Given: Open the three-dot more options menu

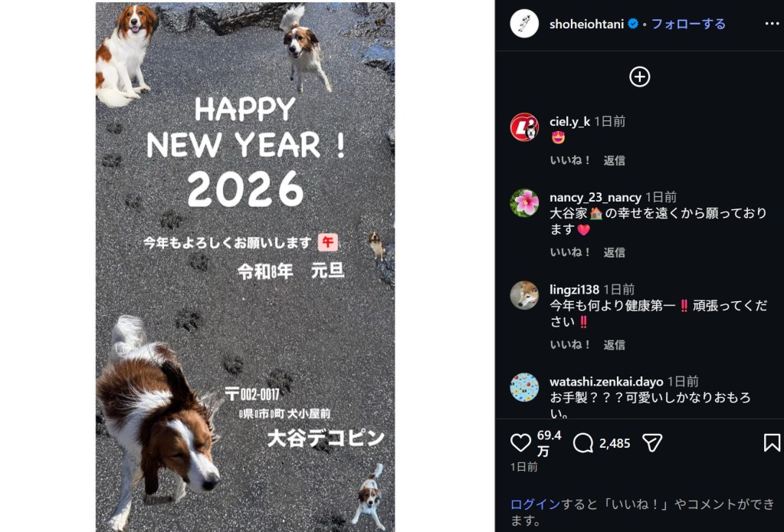Looking at the screenshot, I should 772,24.
